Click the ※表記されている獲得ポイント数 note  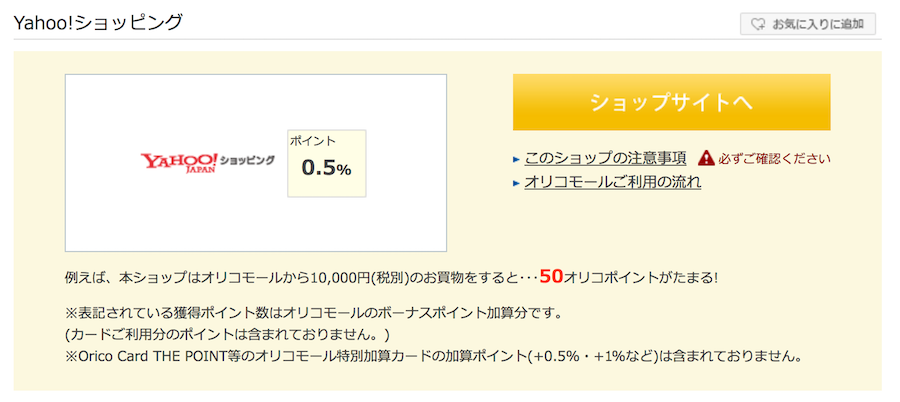coord(312,314)
